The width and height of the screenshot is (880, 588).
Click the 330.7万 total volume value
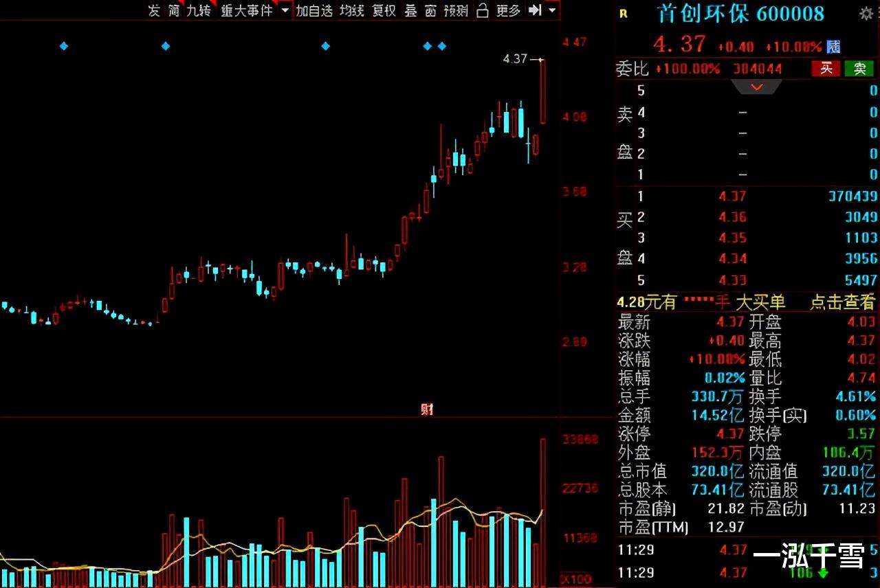[719, 396]
